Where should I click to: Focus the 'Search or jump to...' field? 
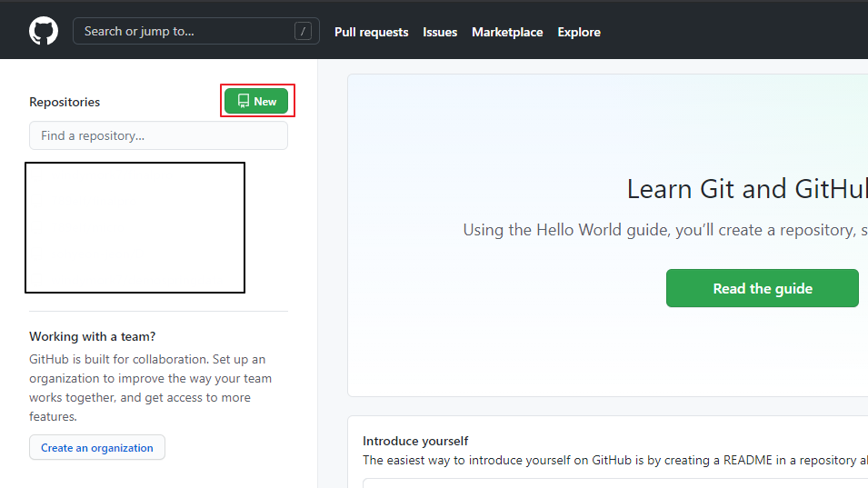tap(196, 31)
